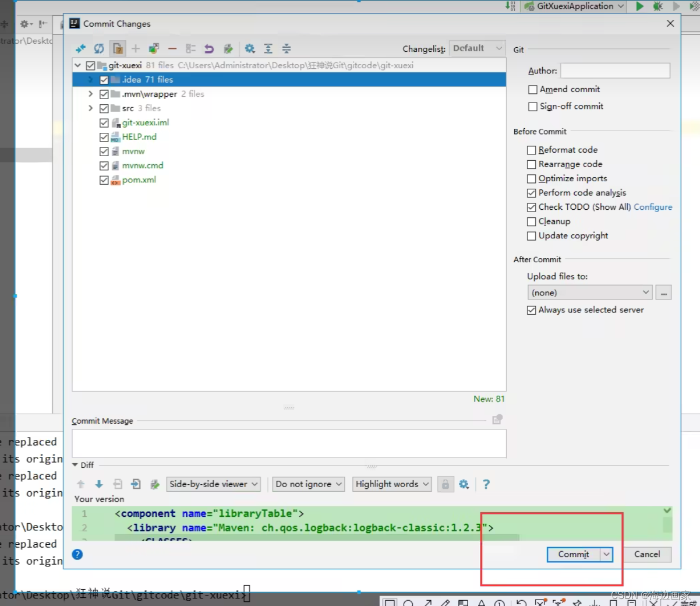Click the Commit button
Viewport: 700px width, 606px height.
(574, 554)
